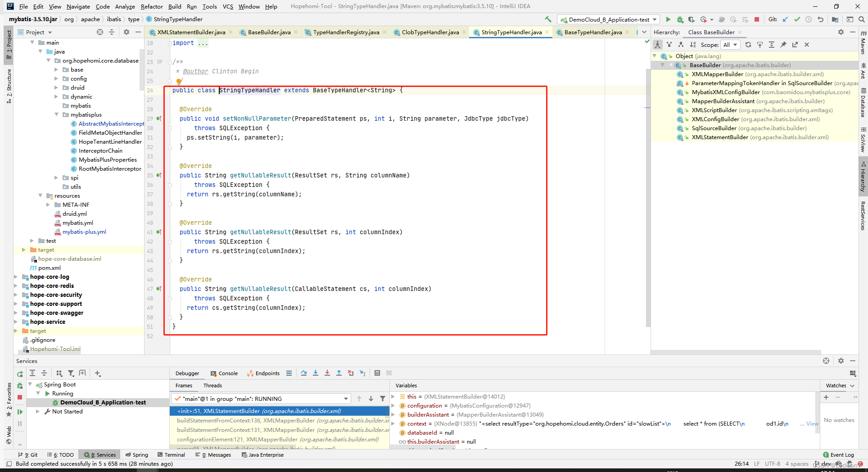Screen dimensions: 868x472
Task: Open Search Everywhere magnifier icon
Action: click(861, 19)
